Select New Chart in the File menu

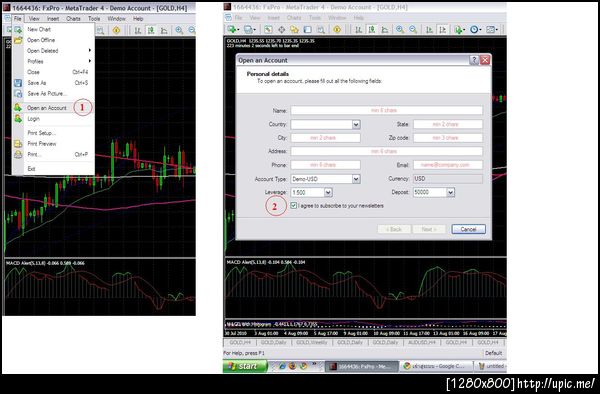point(53,29)
